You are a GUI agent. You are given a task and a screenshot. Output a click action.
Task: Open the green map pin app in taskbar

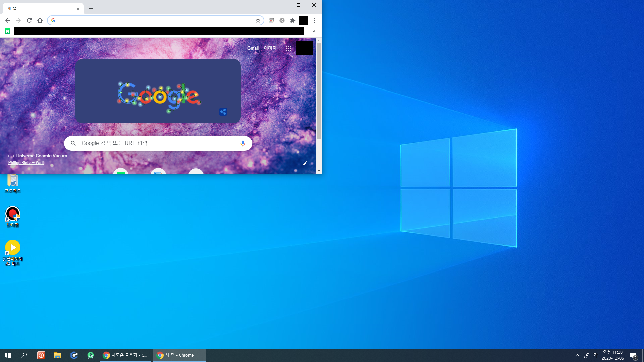coord(91,355)
